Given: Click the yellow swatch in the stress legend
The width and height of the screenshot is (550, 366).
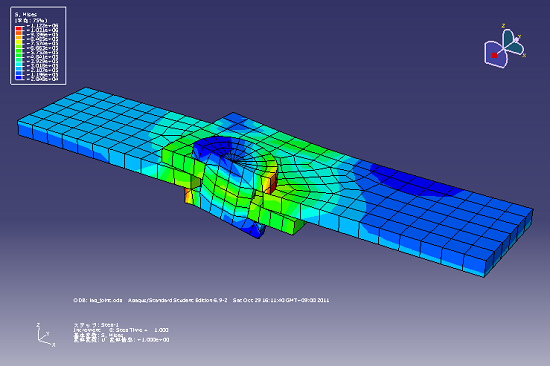Looking at the screenshot, I should (19, 41).
